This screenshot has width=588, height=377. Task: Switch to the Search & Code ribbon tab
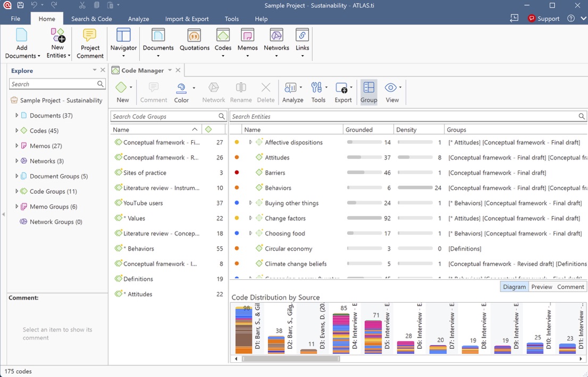coord(91,19)
